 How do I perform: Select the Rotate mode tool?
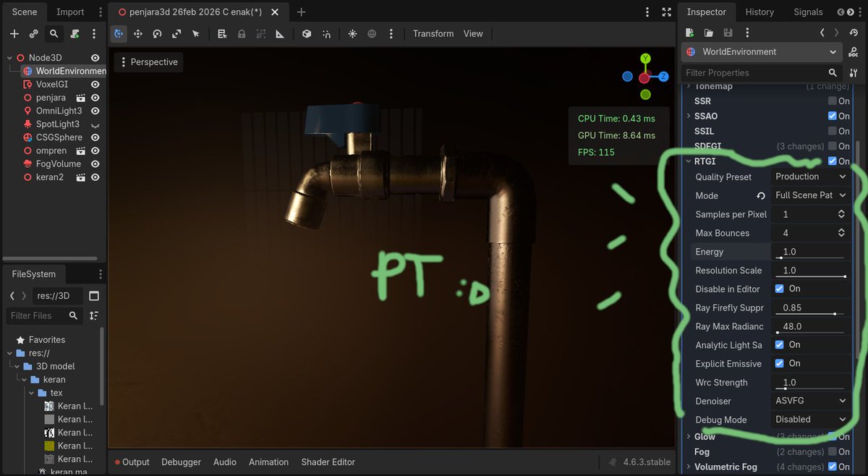pyautogui.click(x=157, y=34)
